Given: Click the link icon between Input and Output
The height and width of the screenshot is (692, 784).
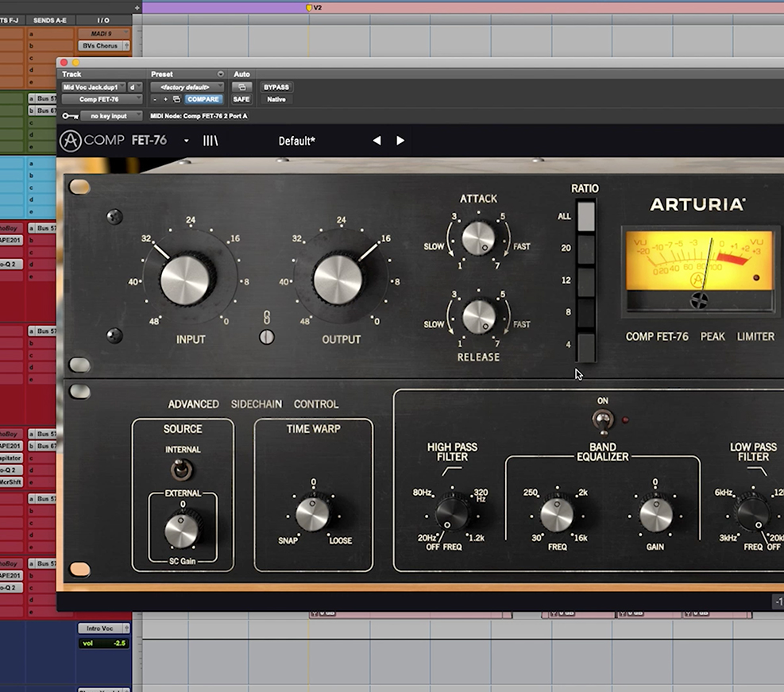Looking at the screenshot, I should click(267, 319).
